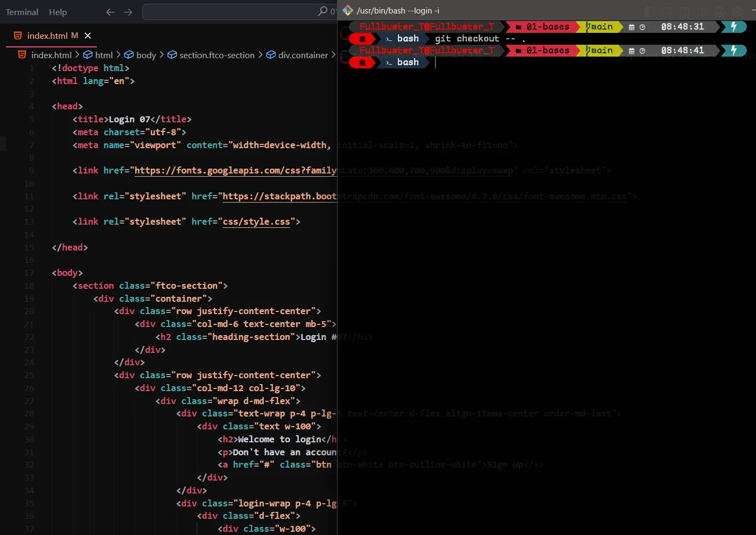Open the Terminal menu
This screenshot has height=535, width=756.
click(x=22, y=12)
